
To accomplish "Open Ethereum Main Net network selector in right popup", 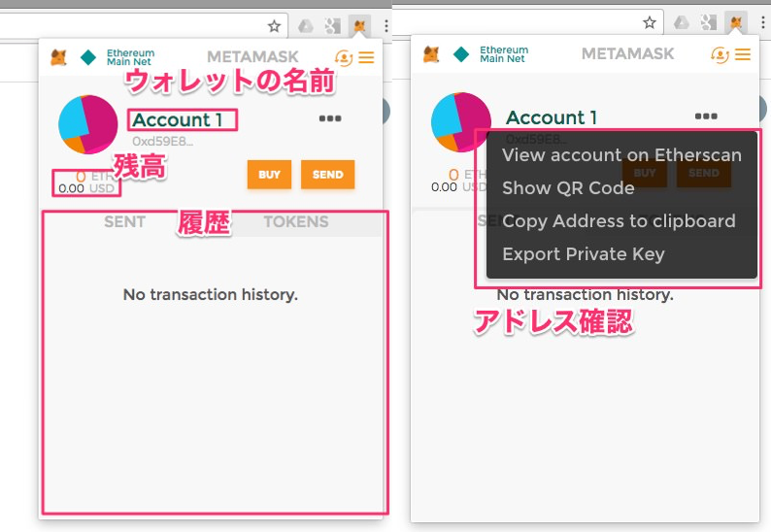I will pyautogui.click(x=490, y=54).
